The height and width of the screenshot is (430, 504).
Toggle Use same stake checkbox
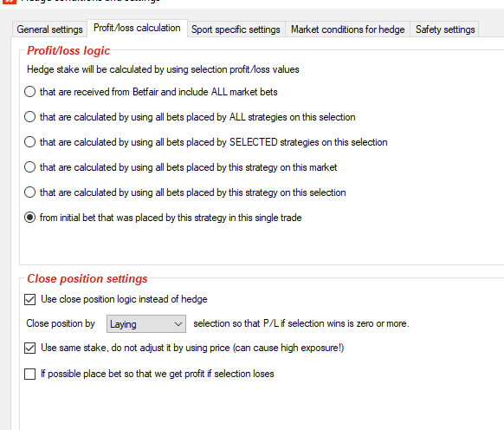30,348
